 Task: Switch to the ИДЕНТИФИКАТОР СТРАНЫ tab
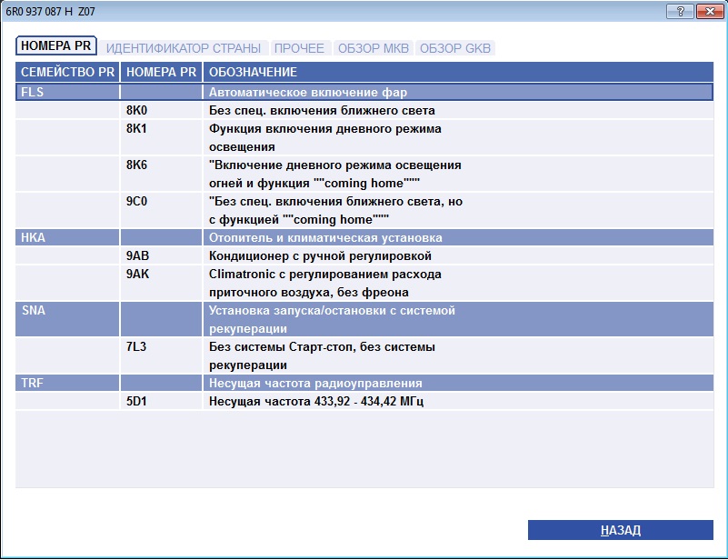[x=184, y=48]
